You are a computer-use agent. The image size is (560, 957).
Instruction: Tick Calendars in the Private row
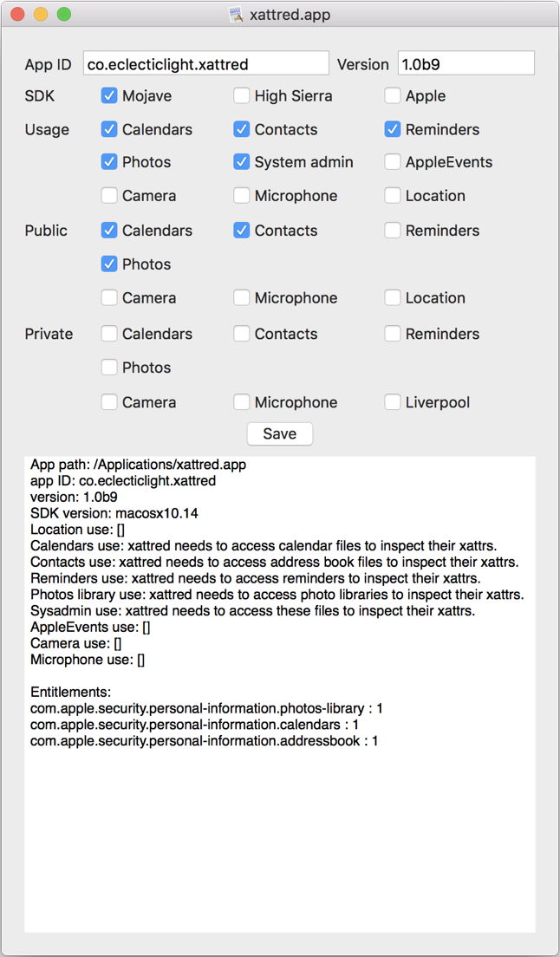(x=109, y=334)
